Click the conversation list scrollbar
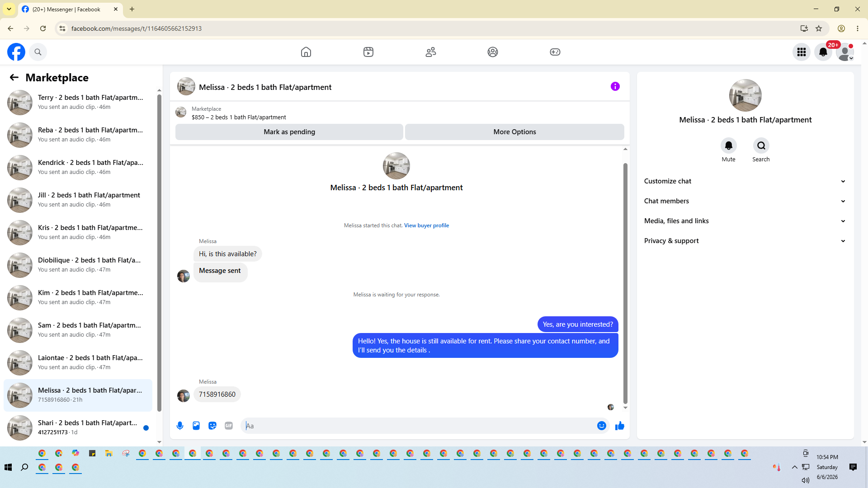 pyautogui.click(x=159, y=253)
